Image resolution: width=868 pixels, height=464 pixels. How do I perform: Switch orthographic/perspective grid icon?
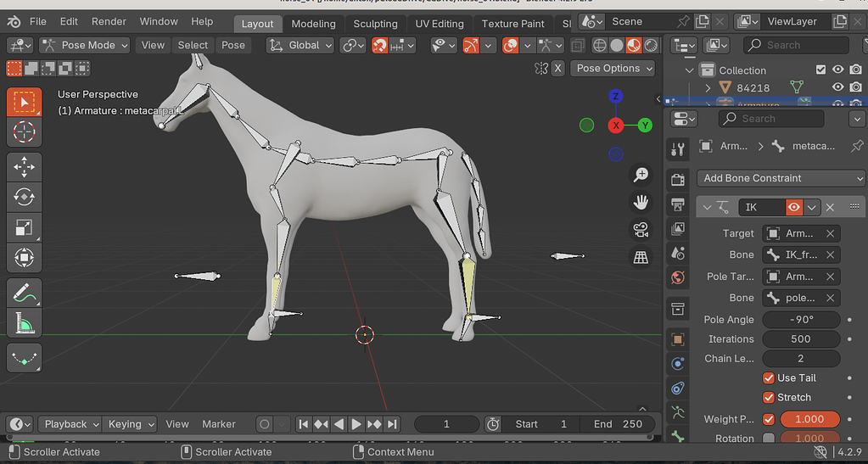(x=641, y=258)
